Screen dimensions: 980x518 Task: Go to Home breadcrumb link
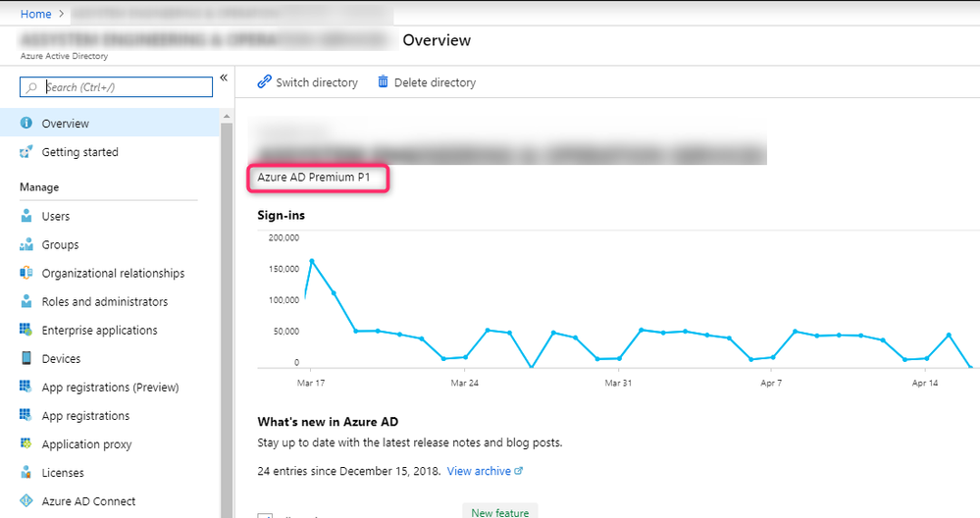[35, 14]
